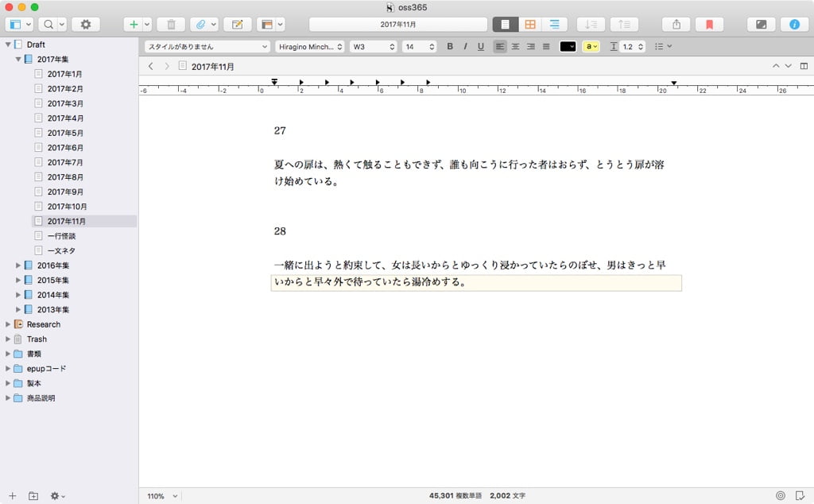Image resolution: width=814 pixels, height=504 pixels.
Task: Justify the text alignment
Action: click(546, 47)
